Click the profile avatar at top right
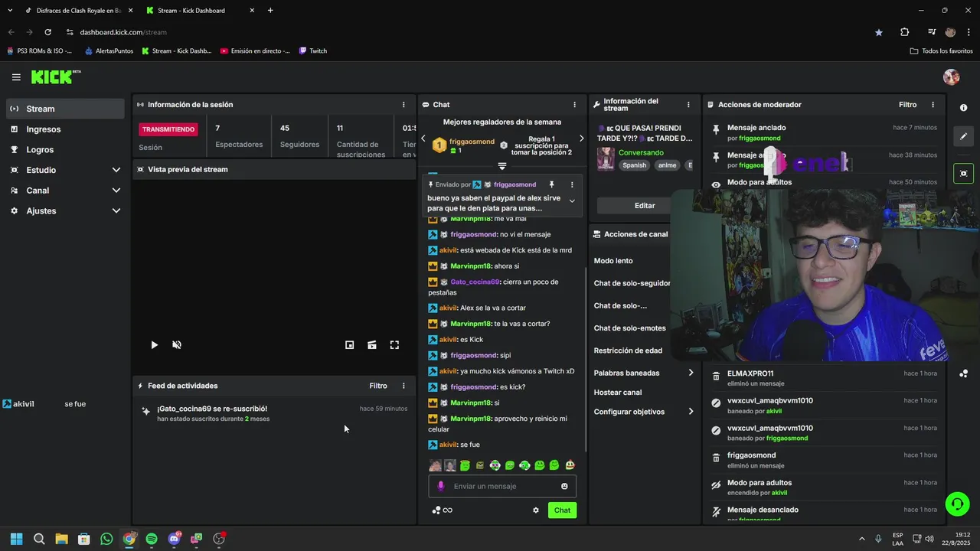This screenshot has height=551, width=980. point(952,77)
